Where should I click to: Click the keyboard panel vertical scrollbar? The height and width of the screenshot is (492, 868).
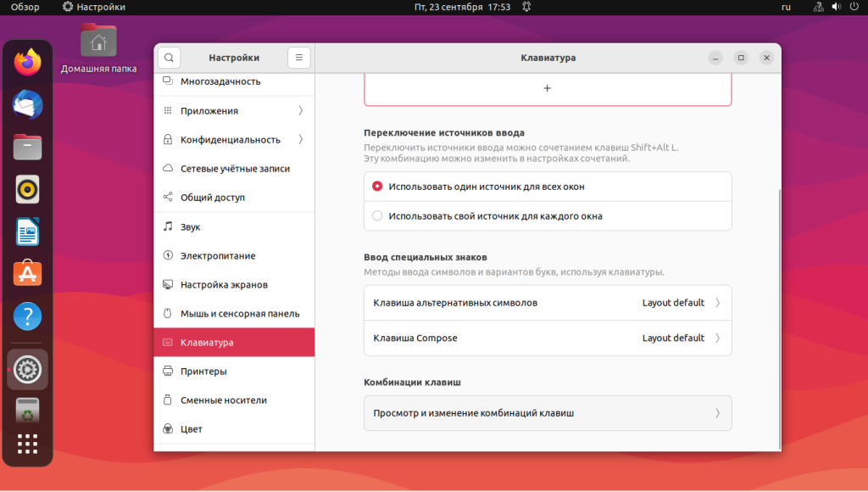pos(780,319)
